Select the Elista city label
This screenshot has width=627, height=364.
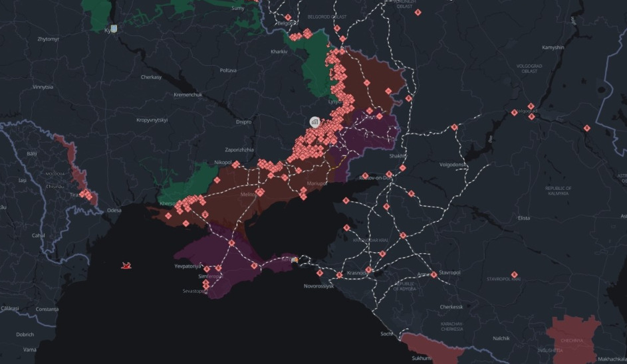tap(524, 218)
